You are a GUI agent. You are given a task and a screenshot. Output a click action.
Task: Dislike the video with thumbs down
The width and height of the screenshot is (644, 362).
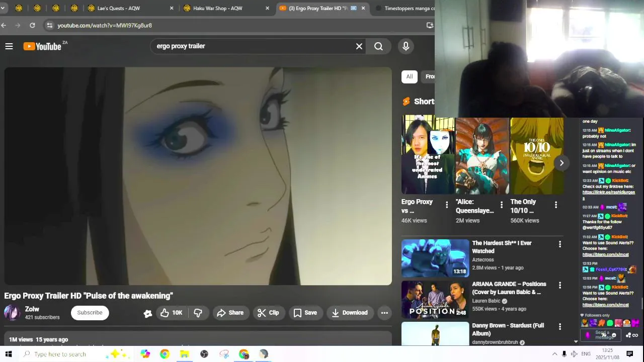tap(198, 313)
